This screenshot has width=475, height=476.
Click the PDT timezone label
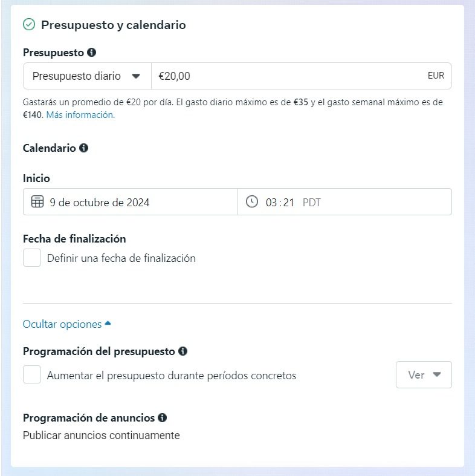tap(311, 203)
